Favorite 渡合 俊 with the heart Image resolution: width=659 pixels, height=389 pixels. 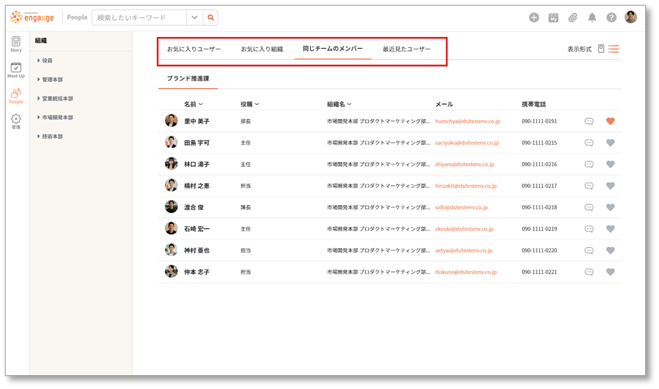pos(610,208)
